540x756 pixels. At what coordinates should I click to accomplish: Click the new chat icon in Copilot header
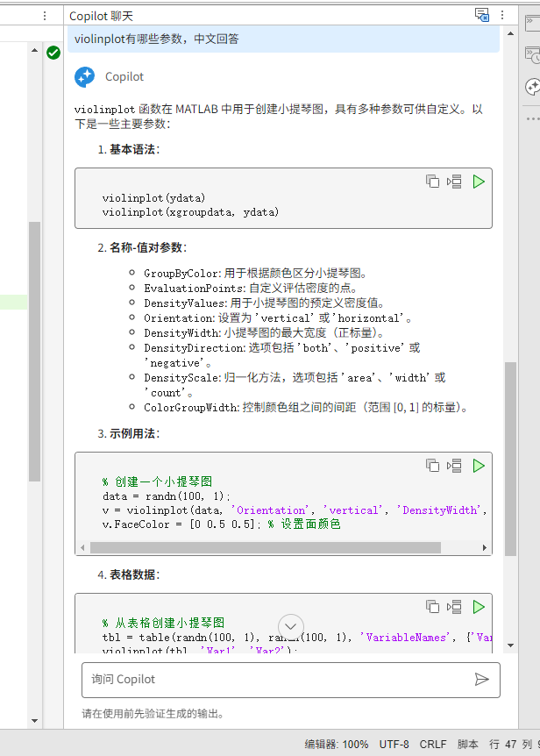pyautogui.click(x=482, y=15)
